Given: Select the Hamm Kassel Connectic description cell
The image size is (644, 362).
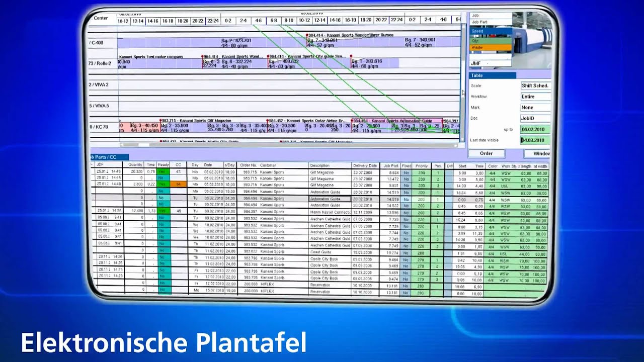Looking at the screenshot, I should [x=330, y=213].
